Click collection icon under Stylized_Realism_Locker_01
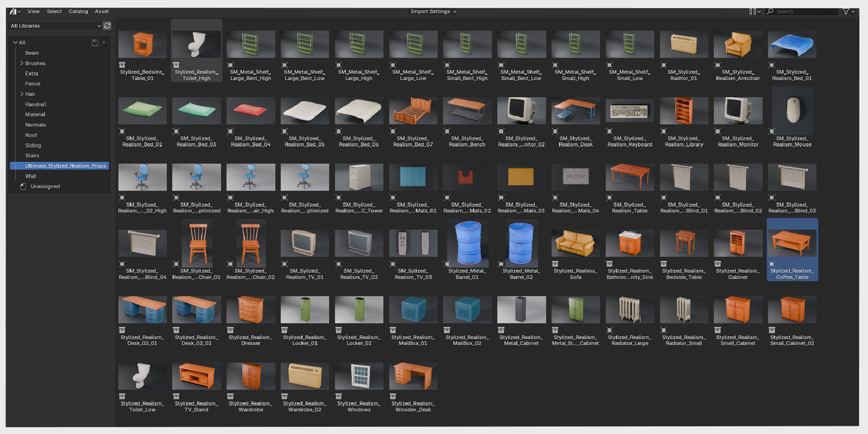 (285, 330)
